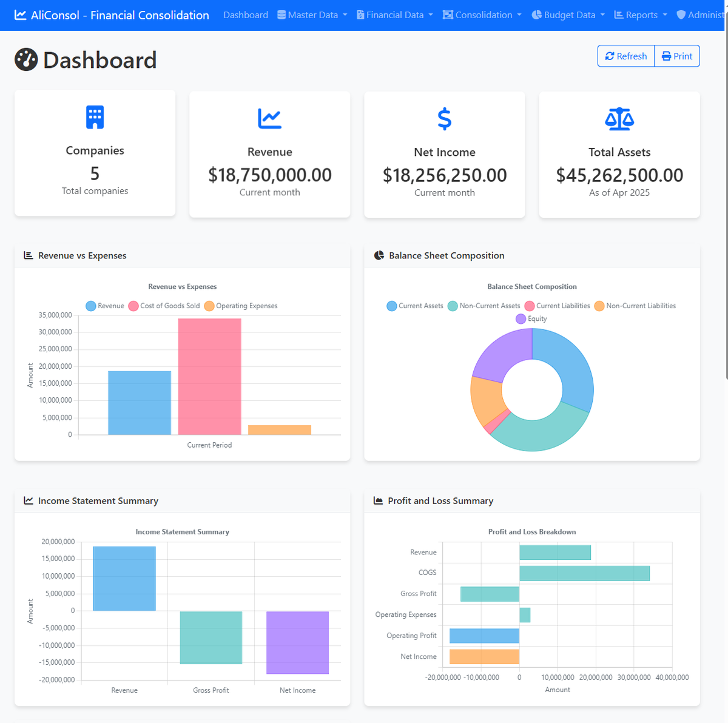Toggle Current Liabilities legend item
Viewport: 728px width, 723px height.
(x=557, y=306)
